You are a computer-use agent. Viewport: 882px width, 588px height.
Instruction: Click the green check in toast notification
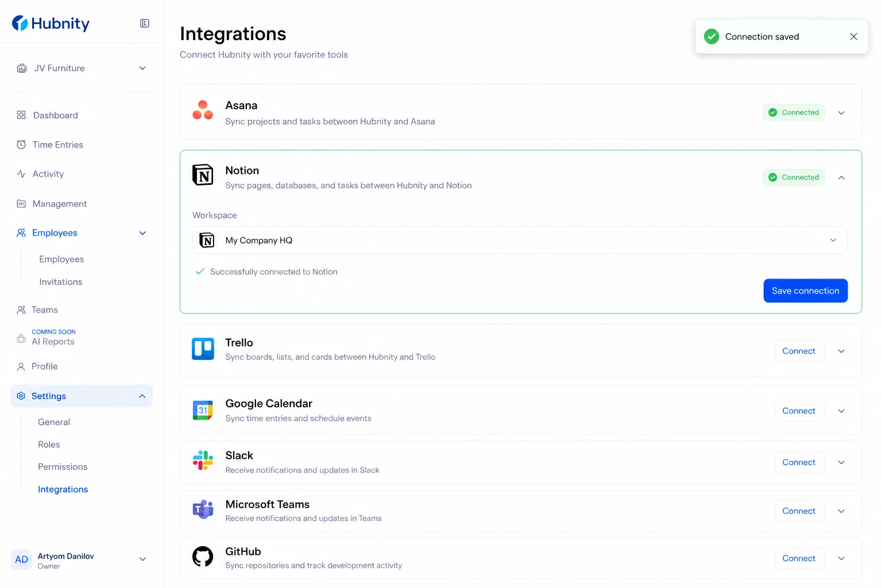pos(711,37)
